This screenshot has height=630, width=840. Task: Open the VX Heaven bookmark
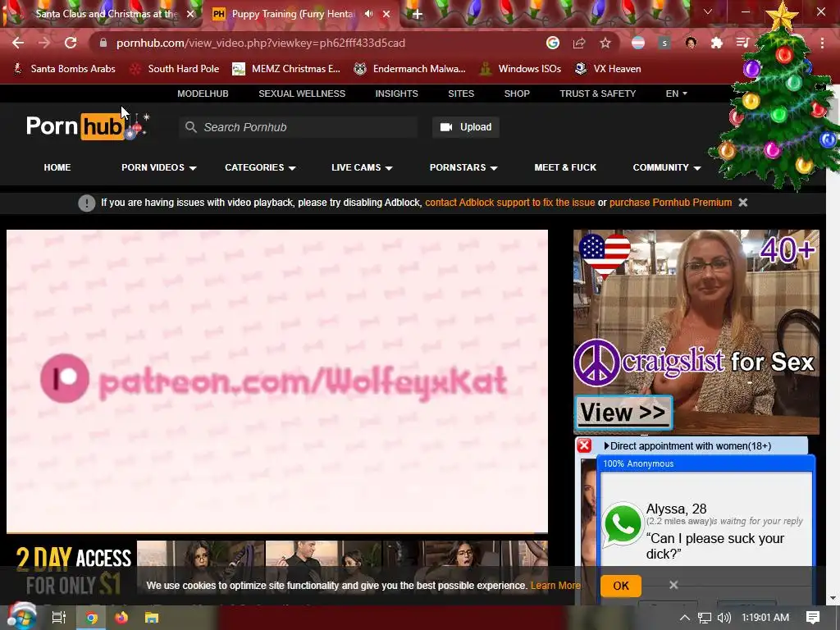[x=608, y=69]
